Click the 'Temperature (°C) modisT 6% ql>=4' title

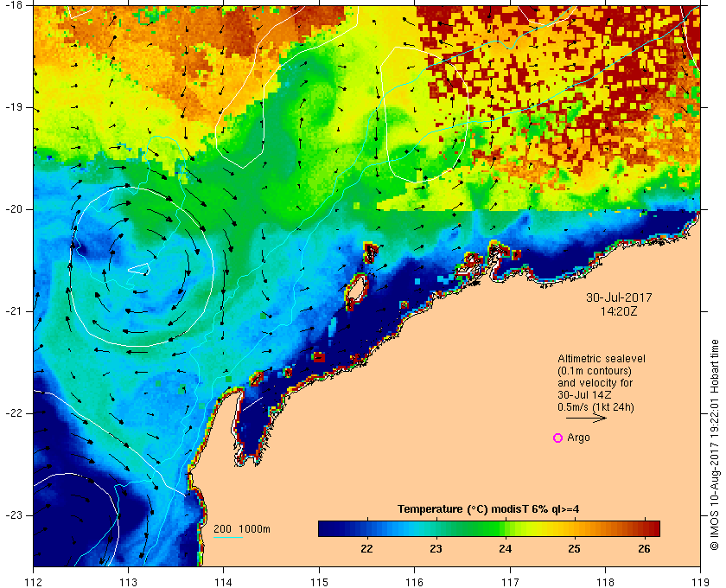(x=488, y=509)
